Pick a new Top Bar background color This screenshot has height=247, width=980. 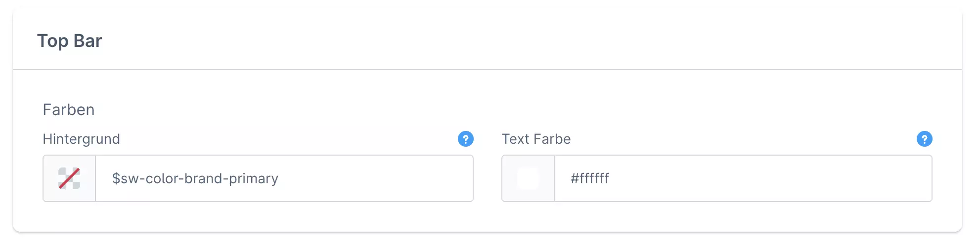tap(69, 178)
